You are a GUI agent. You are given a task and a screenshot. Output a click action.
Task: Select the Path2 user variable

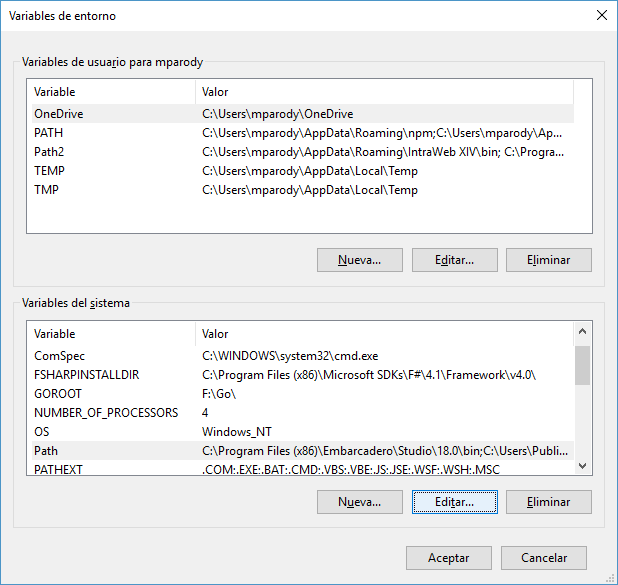pyautogui.click(x=303, y=152)
